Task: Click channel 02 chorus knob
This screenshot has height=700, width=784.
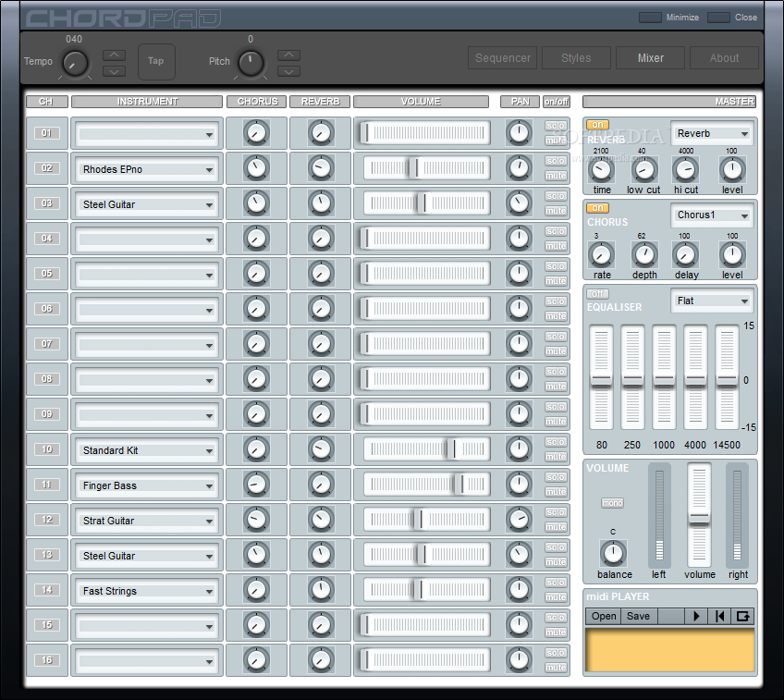Action: pyautogui.click(x=256, y=168)
